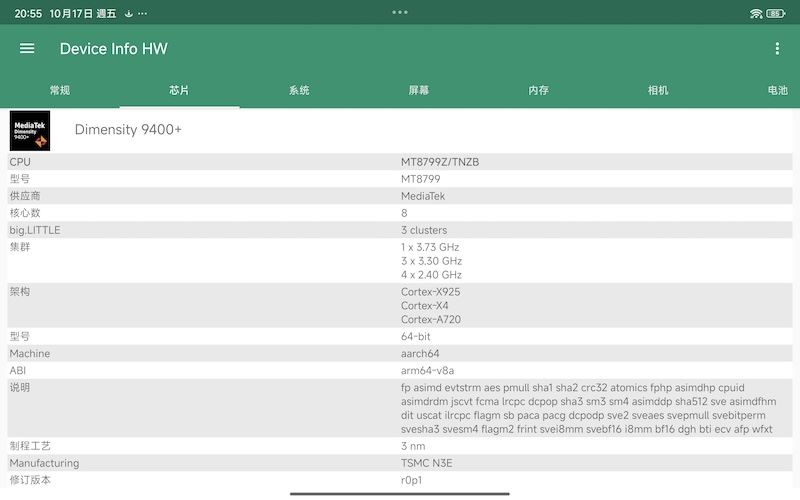Go to the 内存 tab
800x500 pixels.
point(539,90)
